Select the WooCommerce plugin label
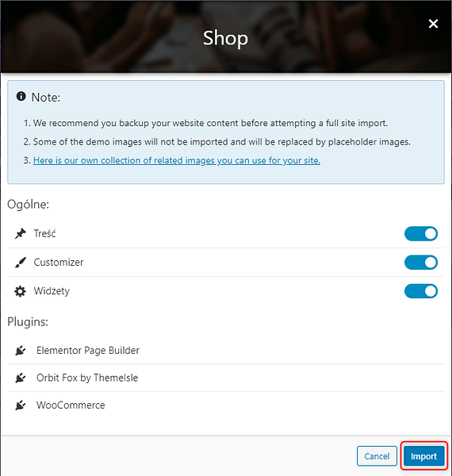 (71, 405)
